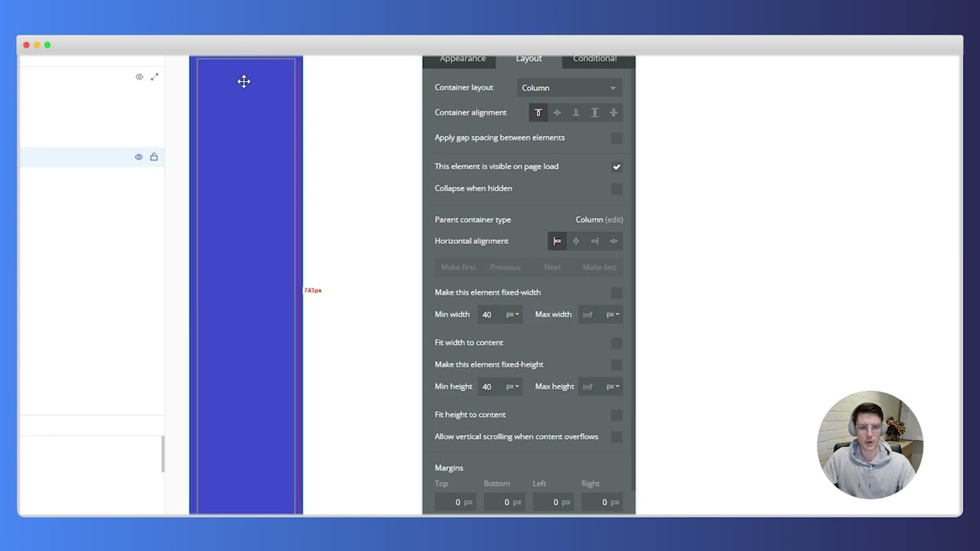The width and height of the screenshot is (980, 551).
Task: Uncheck This element is visible on page load
Action: coord(616,167)
